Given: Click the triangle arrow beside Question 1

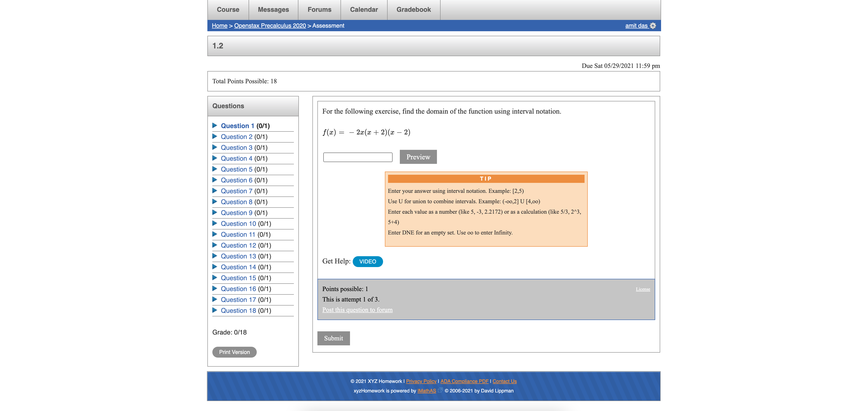Looking at the screenshot, I should click(x=215, y=126).
